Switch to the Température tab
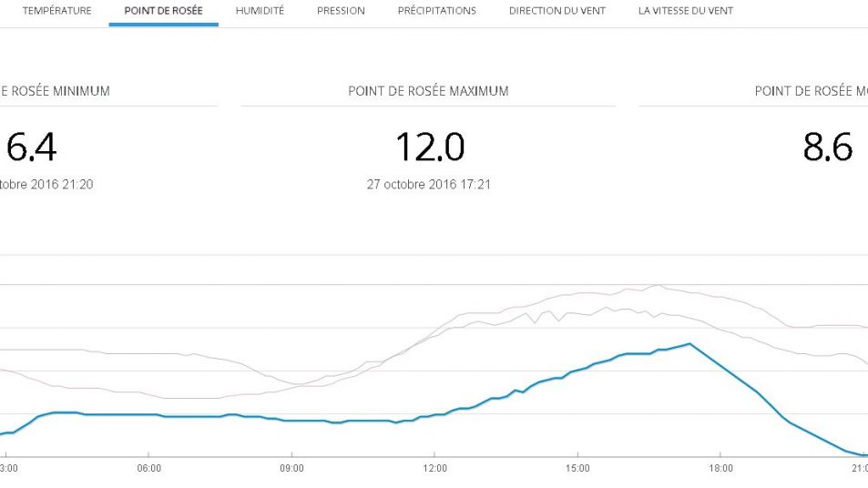Viewport: 868px width, 488px height. 56,11
